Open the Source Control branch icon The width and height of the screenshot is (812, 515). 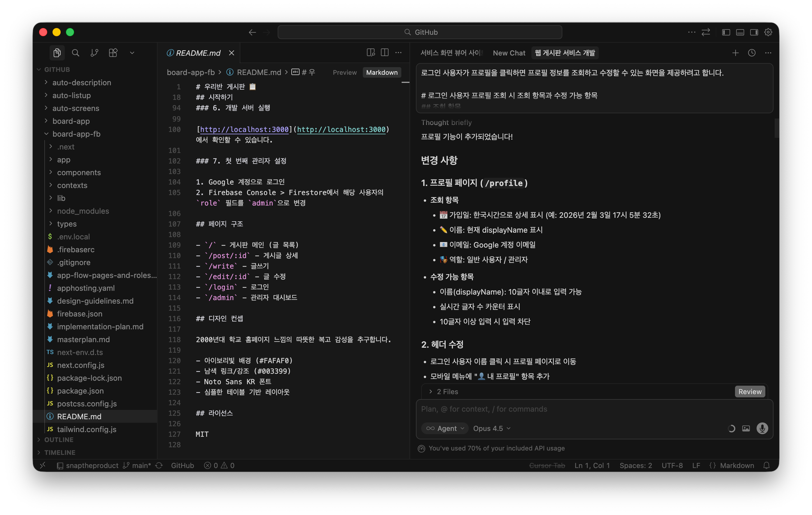[x=94, y=53]
